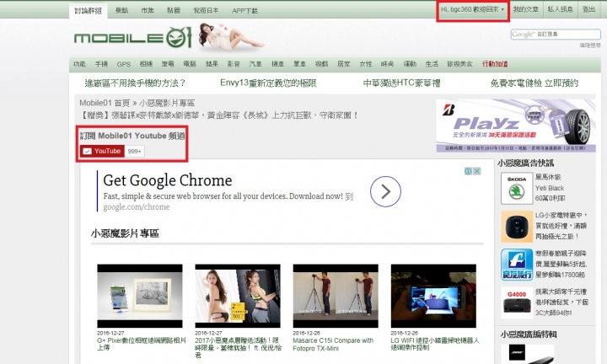Expand the Hi, bgc360 歡迎回來 dropdown

pos(473,9)
